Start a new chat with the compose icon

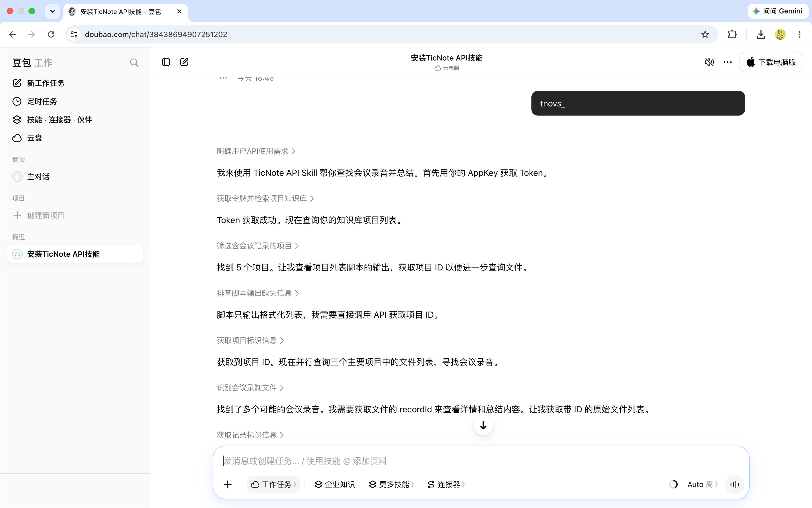click(184, 62)
